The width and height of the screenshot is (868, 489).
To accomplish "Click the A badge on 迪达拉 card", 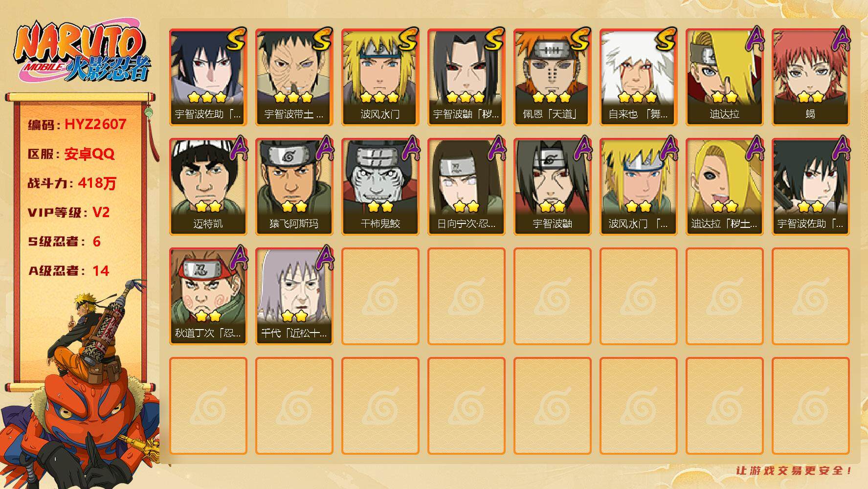I will click(755, 39).
